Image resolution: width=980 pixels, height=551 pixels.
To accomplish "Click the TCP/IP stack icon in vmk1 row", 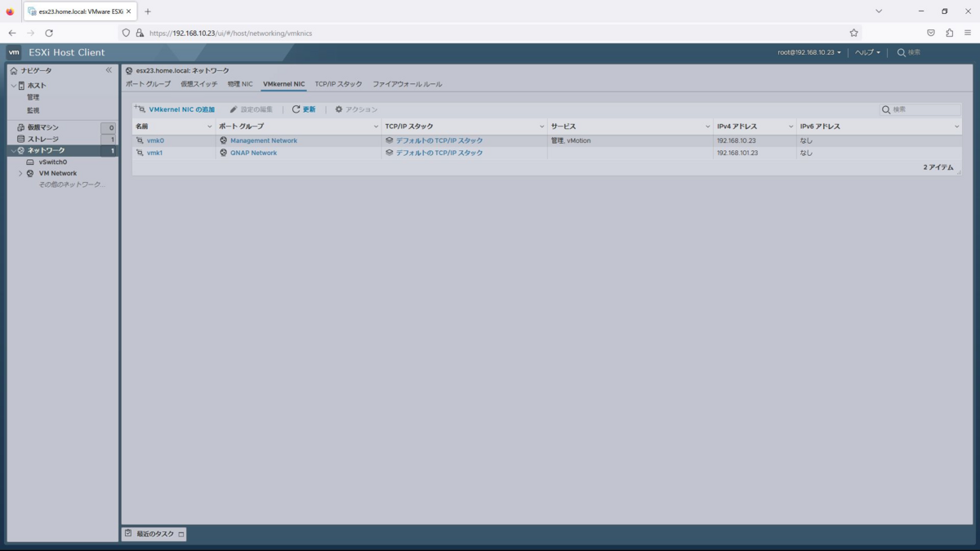I will (x=390, y=153).
